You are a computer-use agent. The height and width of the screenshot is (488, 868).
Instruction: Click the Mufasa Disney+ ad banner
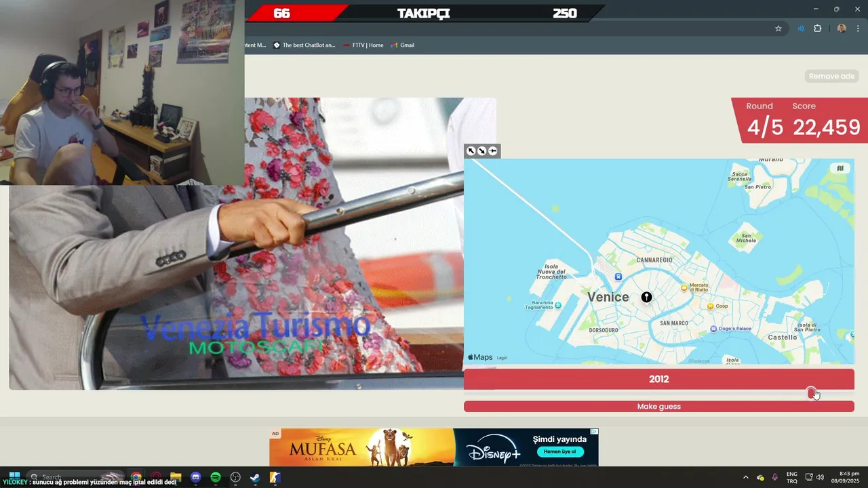[x=434, y=447]
